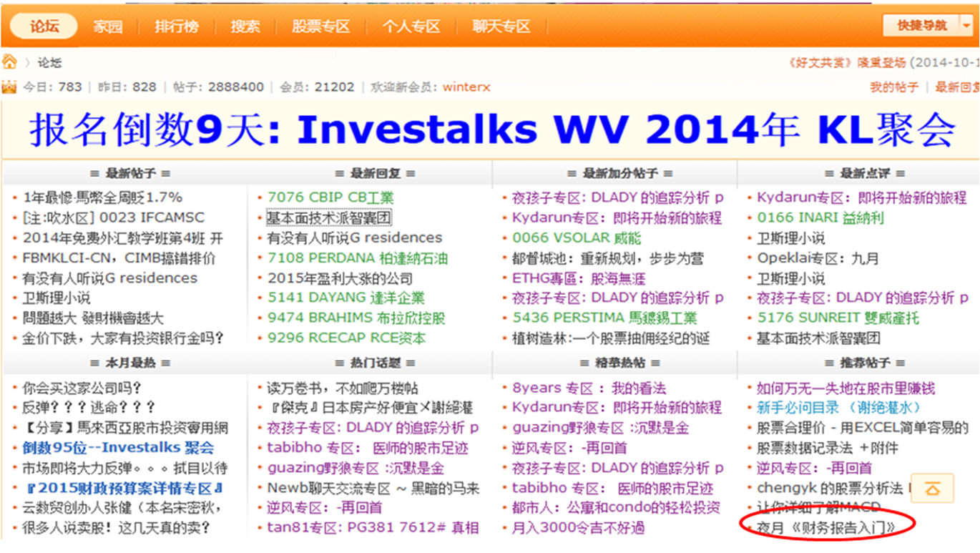The image size is (980, 553).
Task: Open the 个人专区 tab
Action: point(411,26)
